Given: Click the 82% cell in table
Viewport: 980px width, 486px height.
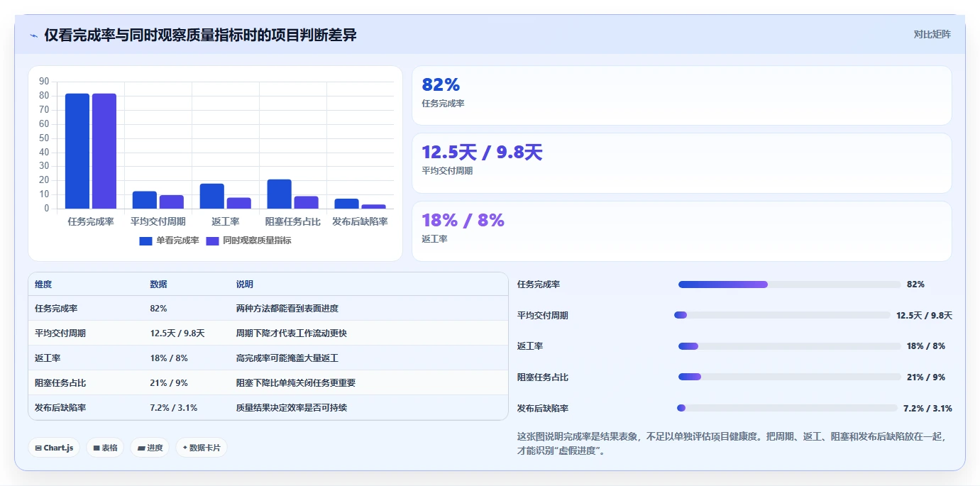Looking at the screenshot, I should [158, 309].
